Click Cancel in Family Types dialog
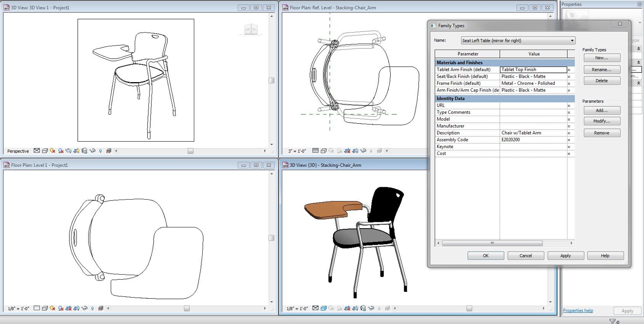 coord(526,256)
